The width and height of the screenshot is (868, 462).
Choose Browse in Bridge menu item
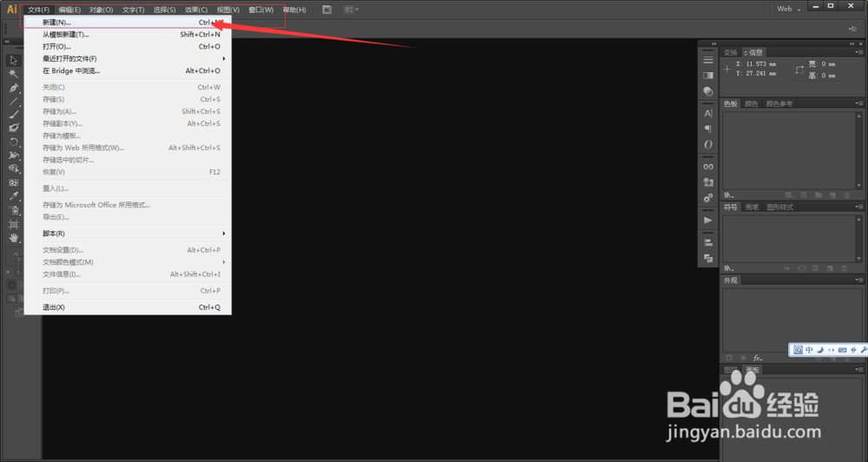[128, 71]
